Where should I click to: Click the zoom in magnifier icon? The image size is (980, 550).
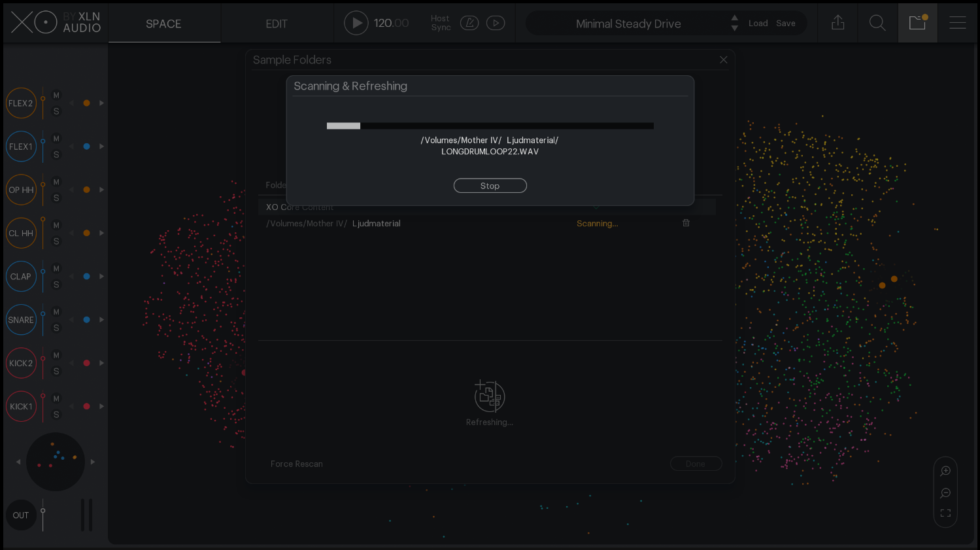click(x=945, y=471)
